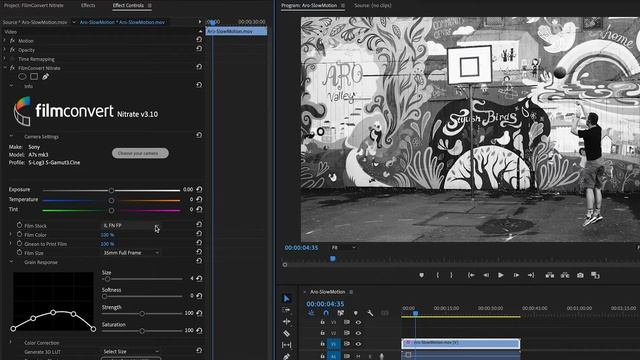Go to Out point in Program monitor
The image size is (640, 360).
point(531,276)
